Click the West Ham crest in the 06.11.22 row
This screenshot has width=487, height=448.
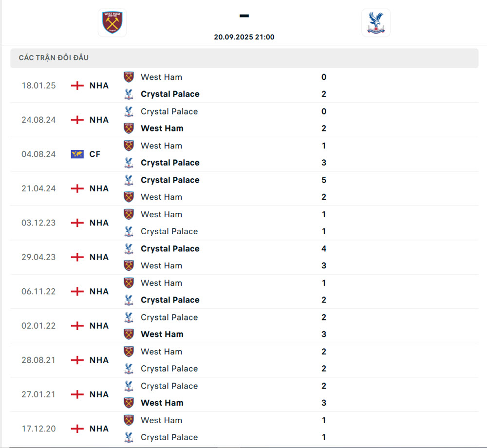[129, 283]
